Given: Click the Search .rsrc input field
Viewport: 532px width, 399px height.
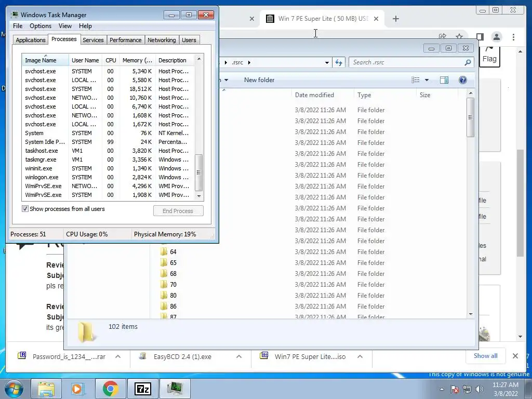Looking at the screenshot, I should pyautogui.click(x=407, y=62).
